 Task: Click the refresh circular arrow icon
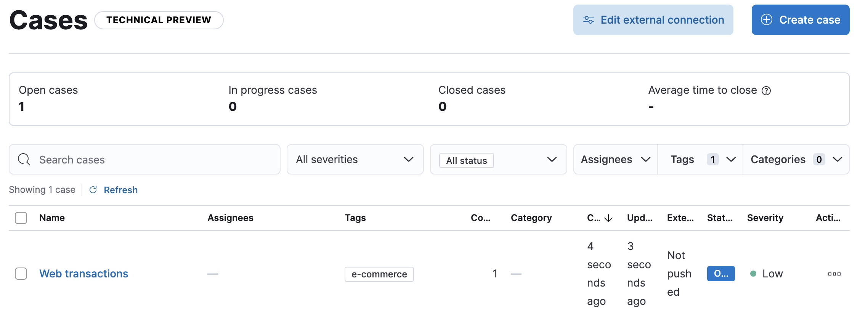coord(93,190)
